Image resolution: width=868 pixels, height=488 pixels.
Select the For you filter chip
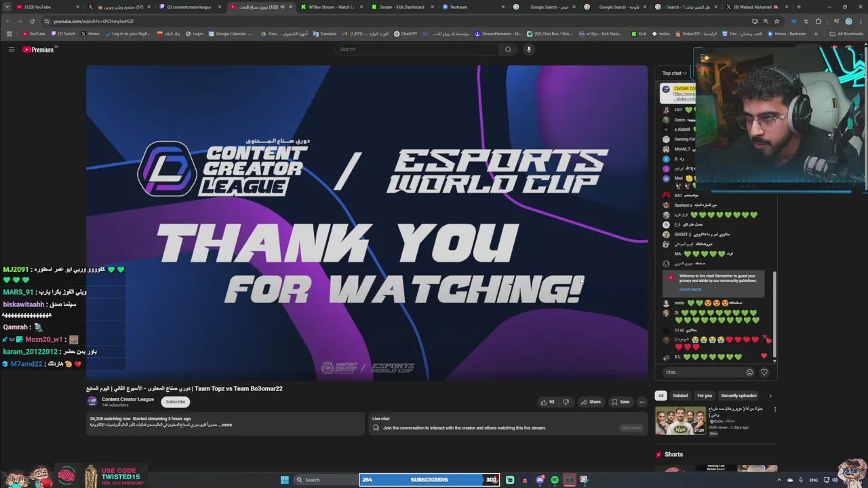[x=705, y=396]
